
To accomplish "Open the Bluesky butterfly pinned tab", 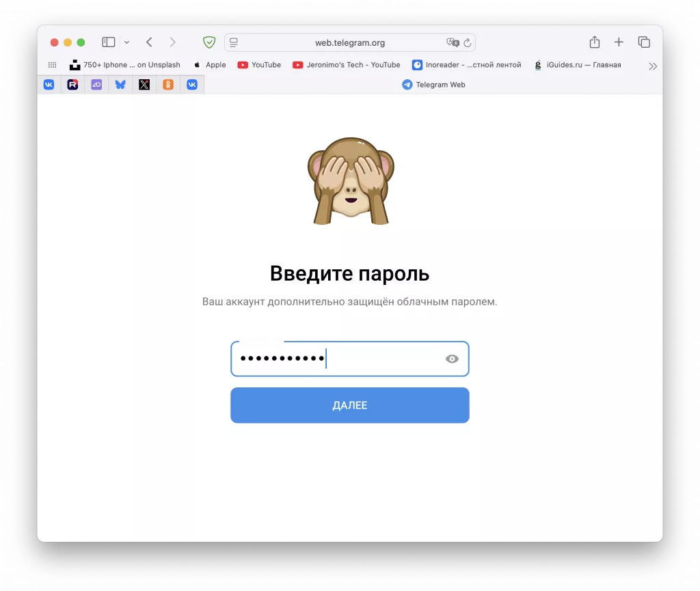I will click(x=120, y=84).
